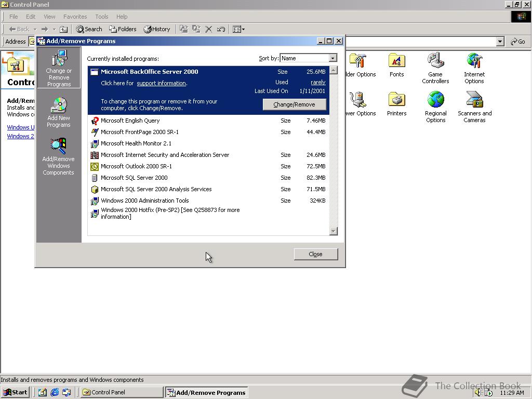Switch to Control Panel taskbar button

122,392
